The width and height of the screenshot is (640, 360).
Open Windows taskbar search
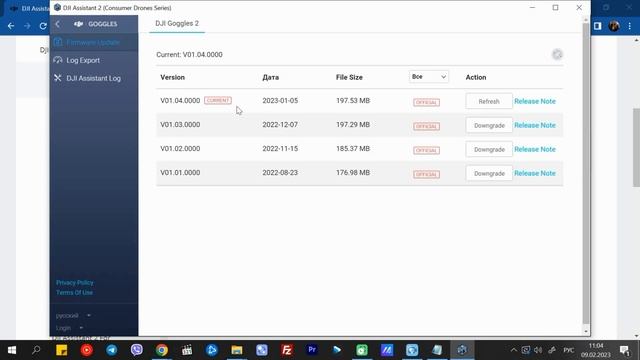click(36, 350)
